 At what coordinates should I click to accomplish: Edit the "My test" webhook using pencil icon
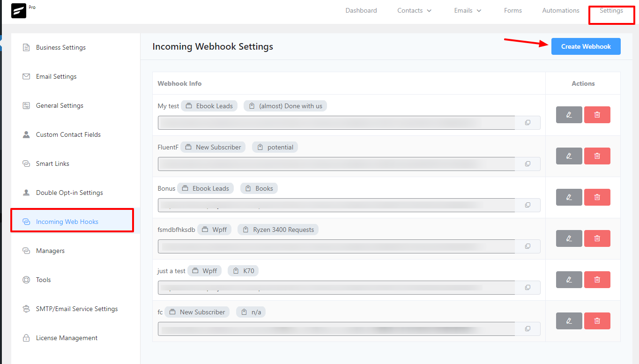569,114
